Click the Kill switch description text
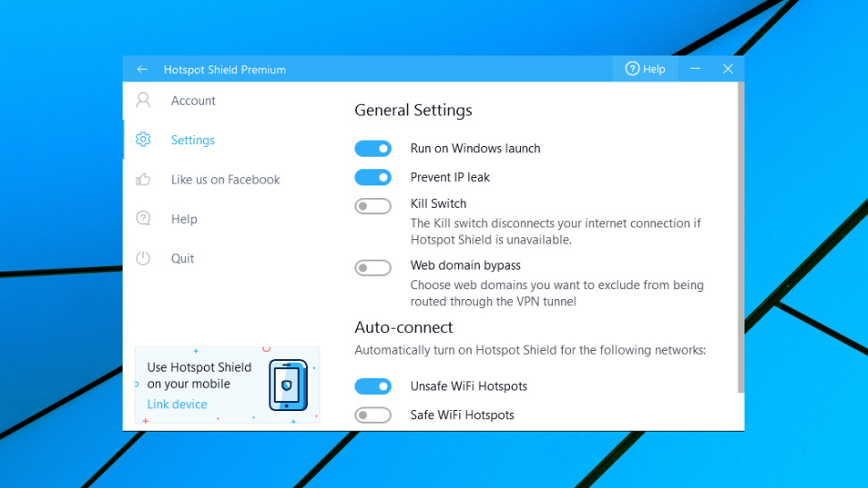 555,232
